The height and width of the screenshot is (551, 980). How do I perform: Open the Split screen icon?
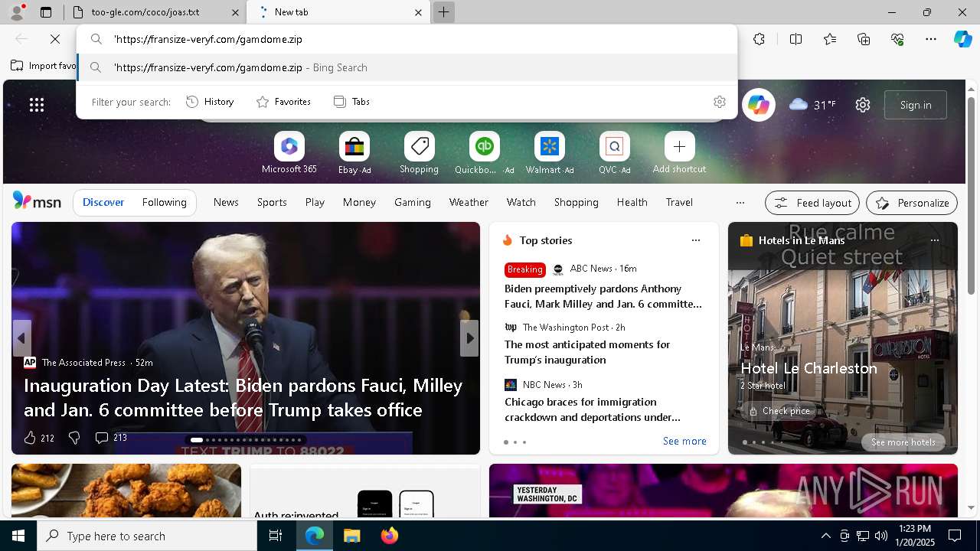(x=795, y=39)
